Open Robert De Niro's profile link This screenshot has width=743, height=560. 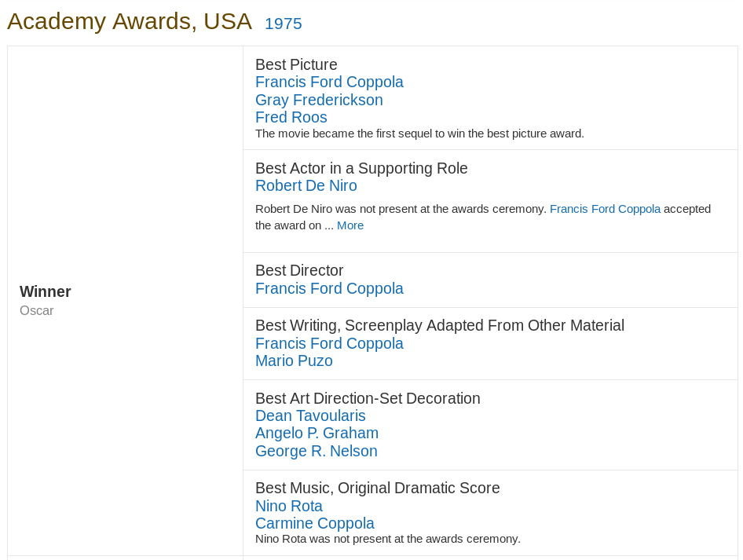pos(306,185)
